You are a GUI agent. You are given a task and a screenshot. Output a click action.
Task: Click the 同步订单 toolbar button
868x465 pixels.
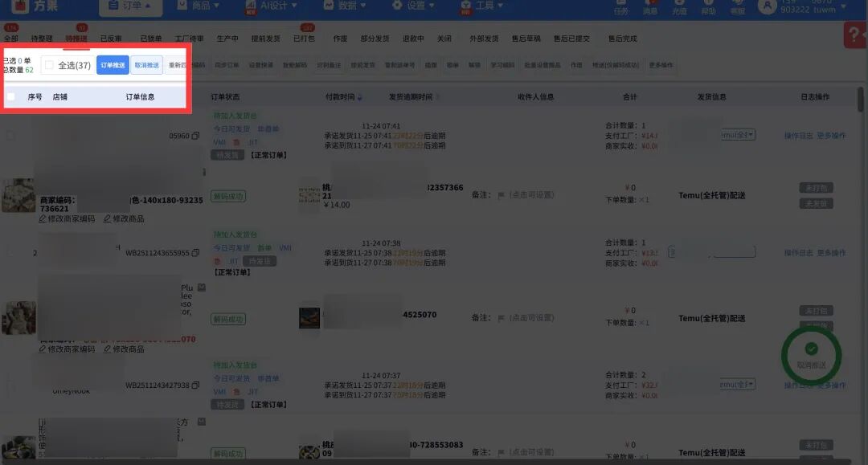click(227, 65)
